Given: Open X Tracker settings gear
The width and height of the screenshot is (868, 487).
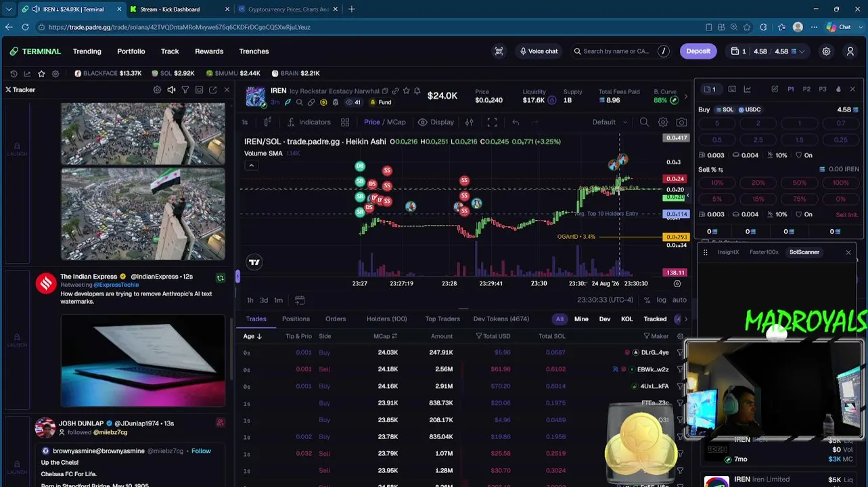Looking at the screenshot, I should point(157,89).
